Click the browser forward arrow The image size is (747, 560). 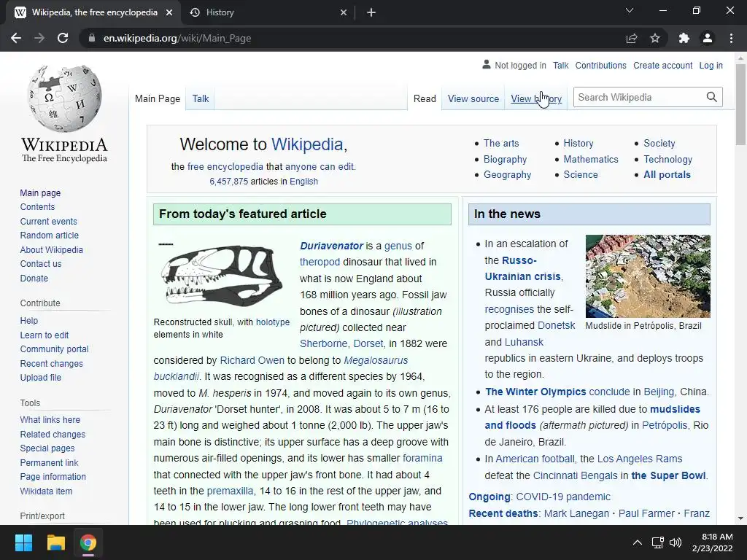(x=39, y=38)
